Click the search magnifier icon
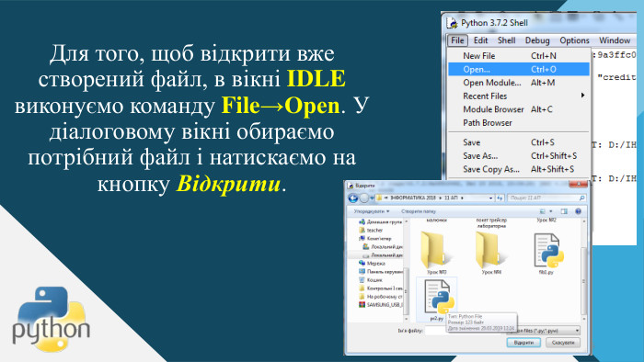 581,198
